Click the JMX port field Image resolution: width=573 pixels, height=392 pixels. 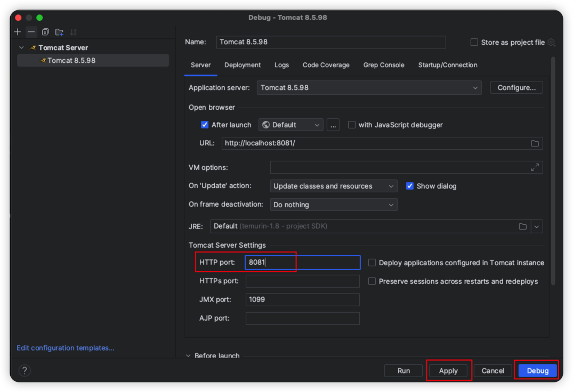point(303,300)
